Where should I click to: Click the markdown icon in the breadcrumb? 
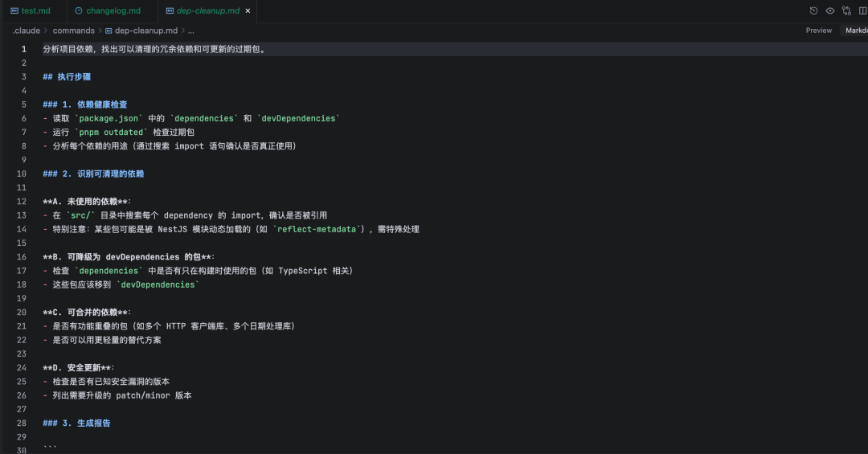tap(108, 31)
